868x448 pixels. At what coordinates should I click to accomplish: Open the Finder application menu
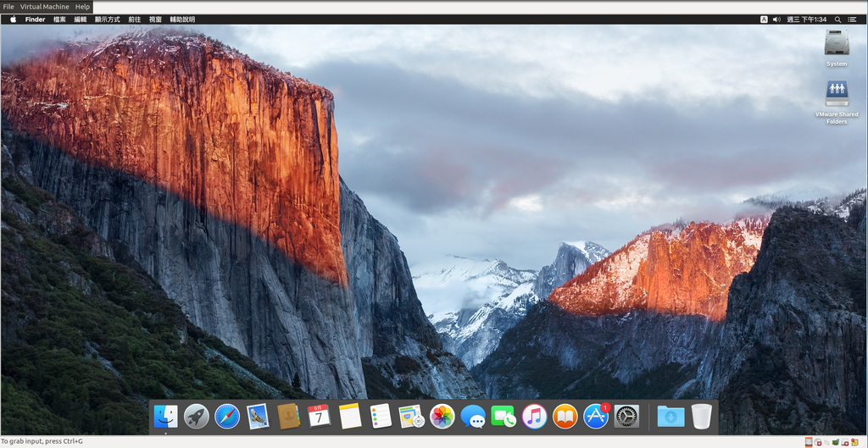click(35, 19)
